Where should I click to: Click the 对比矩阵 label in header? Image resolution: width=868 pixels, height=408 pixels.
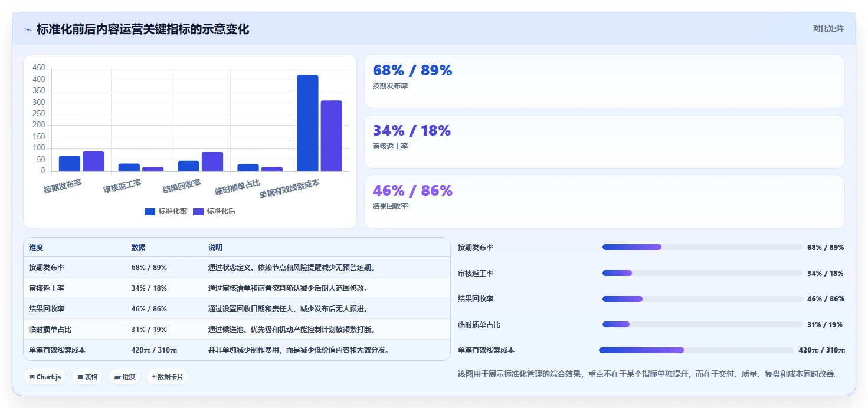(828, 28)
